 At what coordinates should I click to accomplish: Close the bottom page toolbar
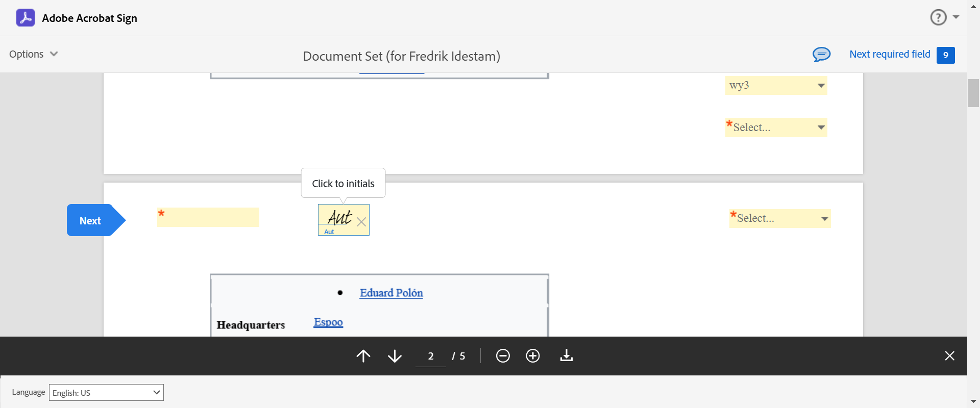coord(949,355)
